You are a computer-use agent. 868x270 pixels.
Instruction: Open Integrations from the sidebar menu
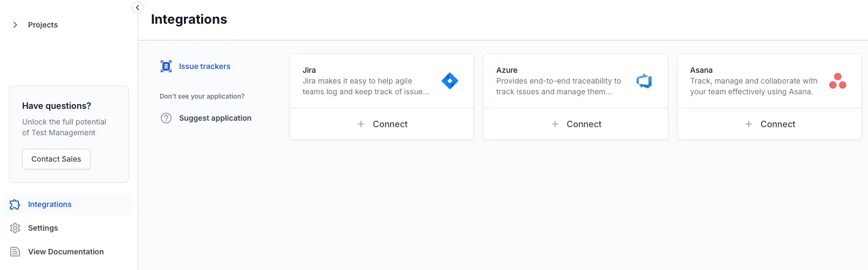50,204
